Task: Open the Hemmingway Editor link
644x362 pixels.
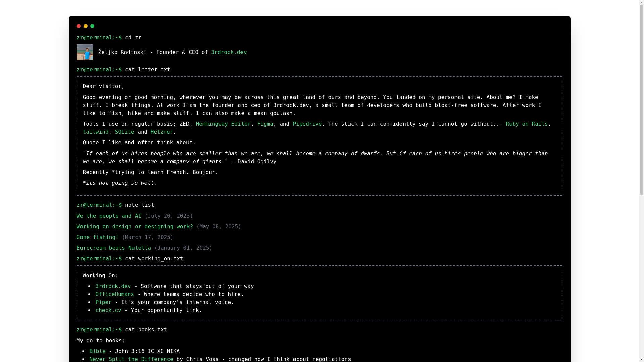Action: point(223,124)
